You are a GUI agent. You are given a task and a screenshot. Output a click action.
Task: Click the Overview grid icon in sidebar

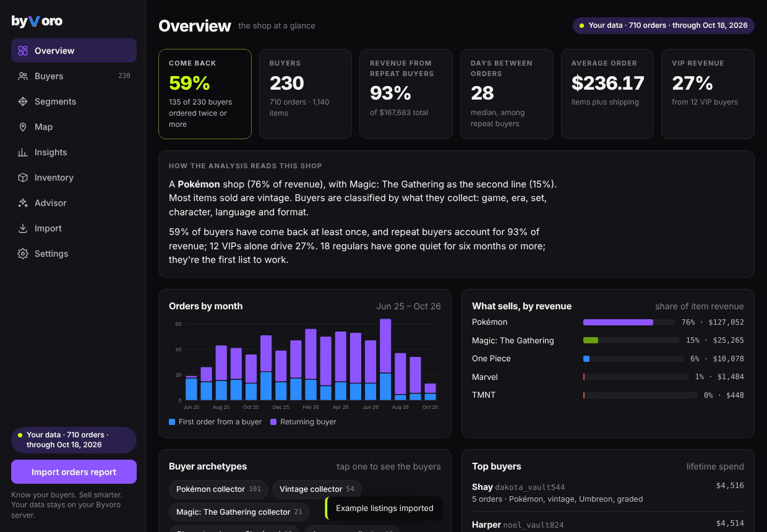click(x=23, y=51)
